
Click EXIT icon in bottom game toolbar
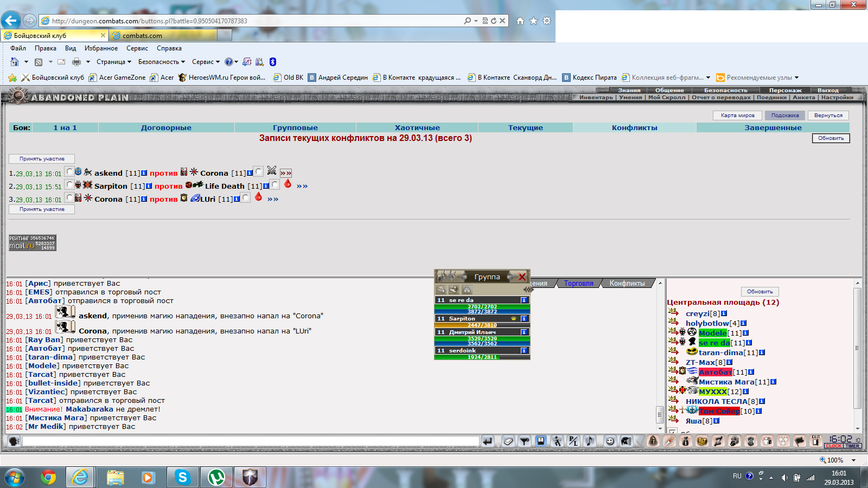click(x=816, y=441)
